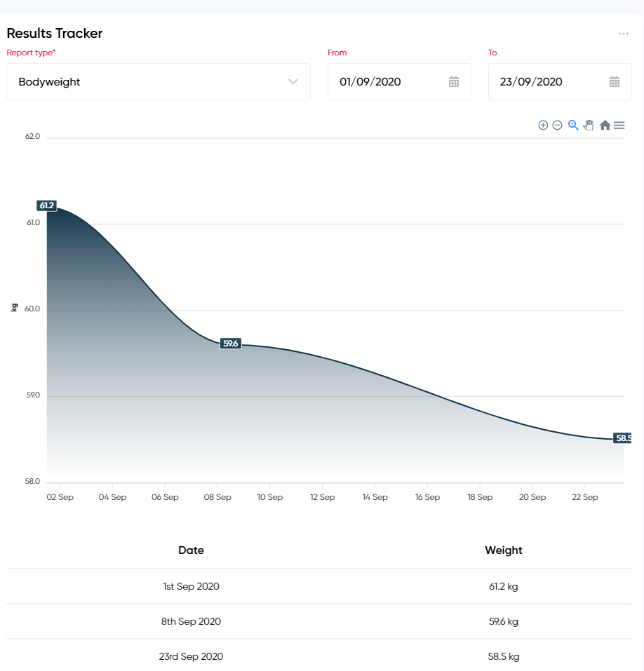644x671 pixels.
Task: Click the 59.6 marker on the chart line
Action: coord(231,343)
